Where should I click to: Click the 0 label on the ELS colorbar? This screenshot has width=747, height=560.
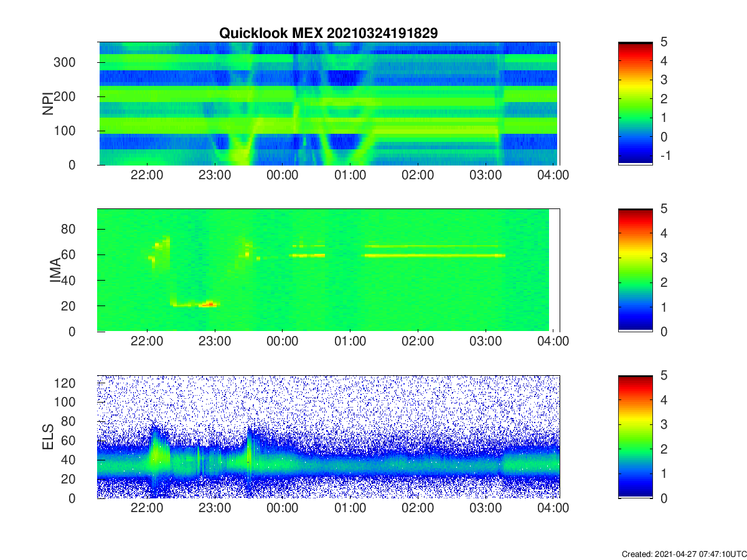click(664, 498)
